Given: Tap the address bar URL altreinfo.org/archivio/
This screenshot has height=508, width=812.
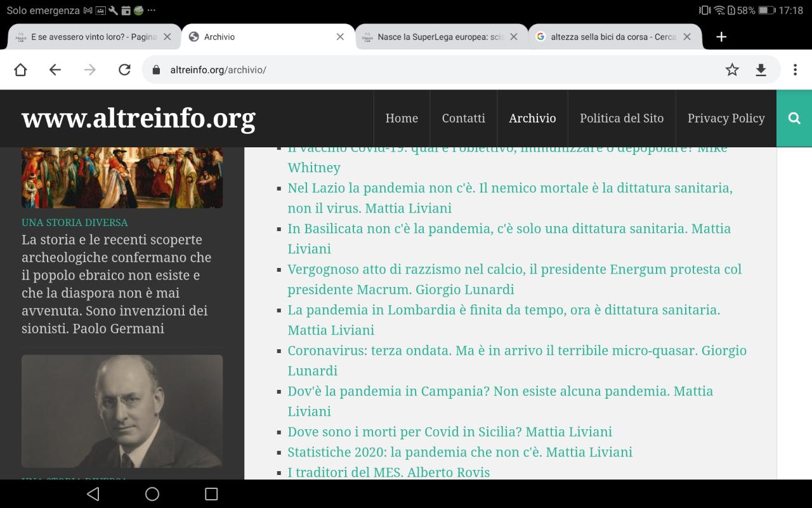Looking at the screenshot, I should tap(218, 70).
